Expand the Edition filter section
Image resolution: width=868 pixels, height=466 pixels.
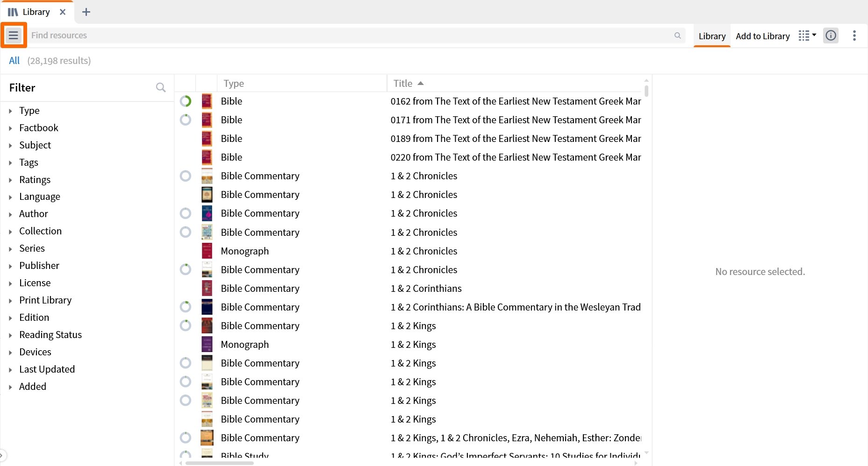(10, 318)
